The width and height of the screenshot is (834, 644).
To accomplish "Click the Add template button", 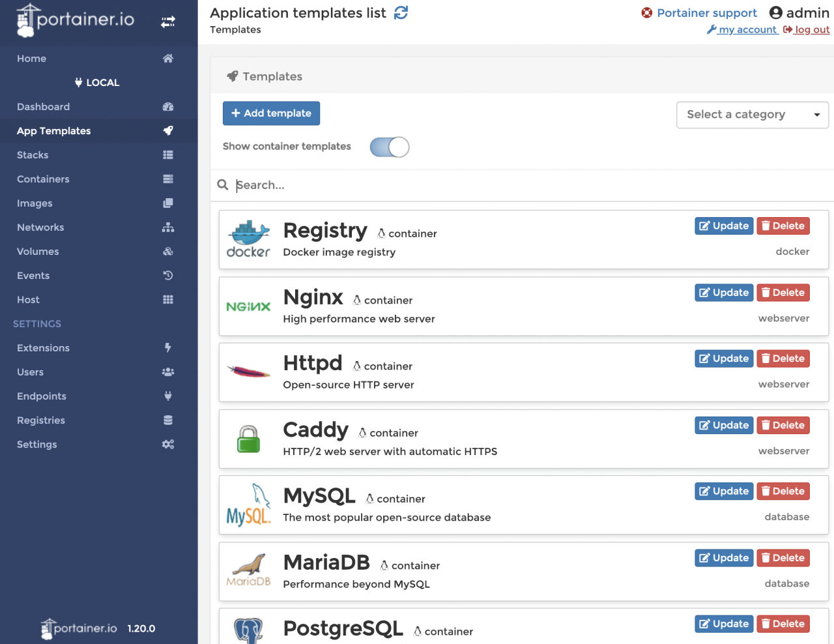I will click(271, 113).
